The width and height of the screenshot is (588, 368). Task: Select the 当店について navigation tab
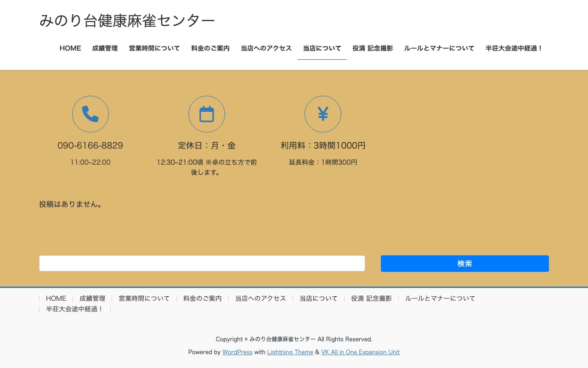point(322,48)
